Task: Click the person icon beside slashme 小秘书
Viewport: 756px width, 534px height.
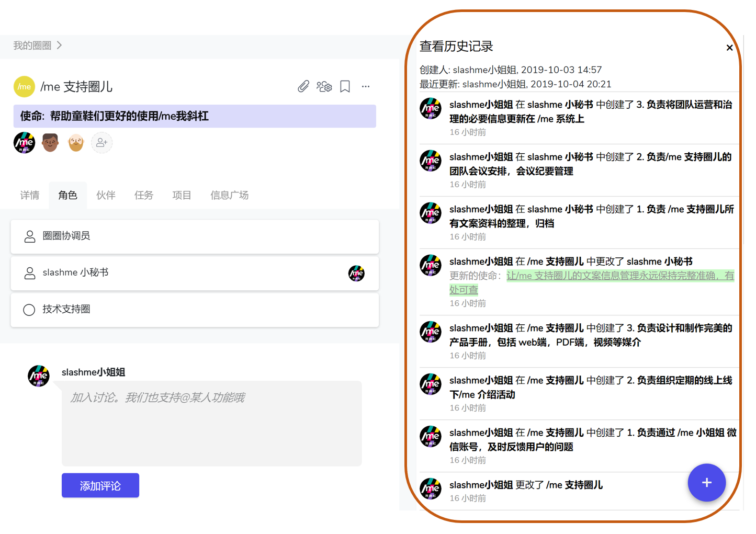Action: click(30, 273)
